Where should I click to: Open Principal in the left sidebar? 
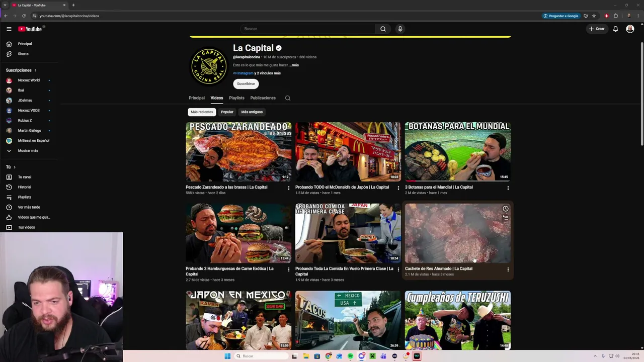pyautogui.click(x=25, y=44)
